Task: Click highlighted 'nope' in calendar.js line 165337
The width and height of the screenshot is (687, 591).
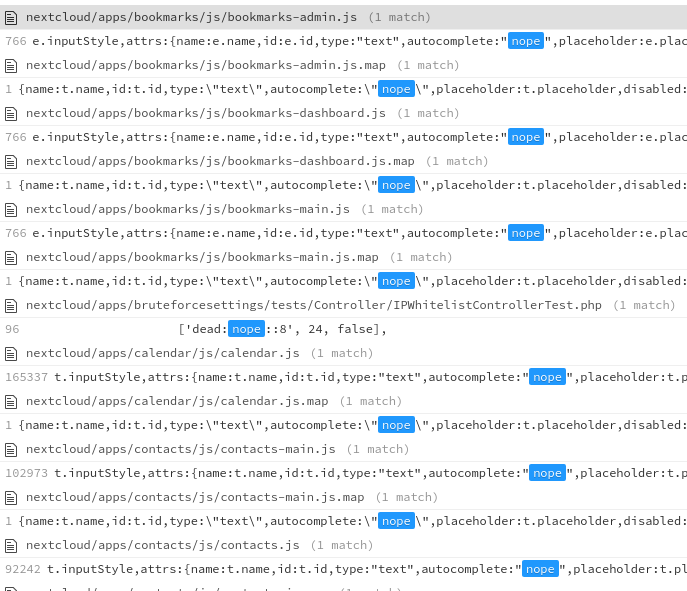Action: tap(547, 377)
